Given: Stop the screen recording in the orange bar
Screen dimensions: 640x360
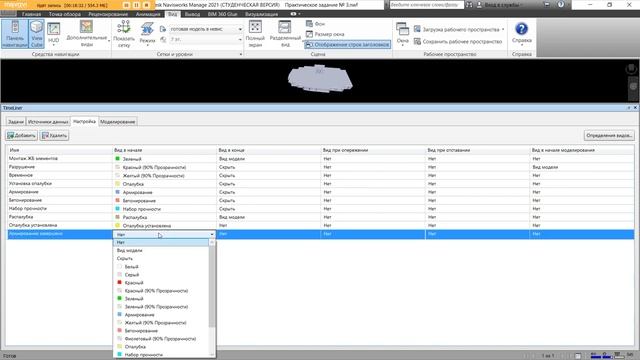Looking at the screenshot, I should click(146, 5).
